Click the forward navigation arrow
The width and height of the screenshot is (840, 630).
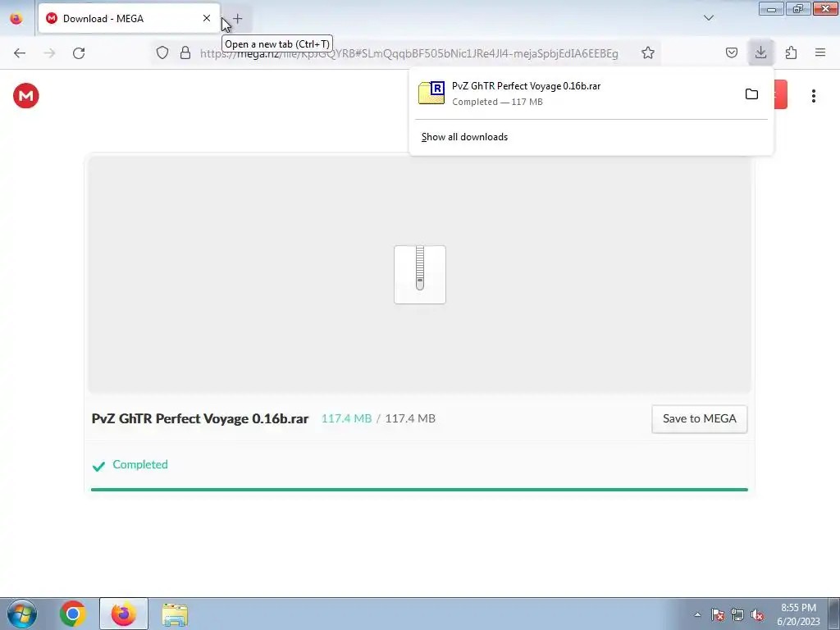pyautogui.click(x=49, y=53)
